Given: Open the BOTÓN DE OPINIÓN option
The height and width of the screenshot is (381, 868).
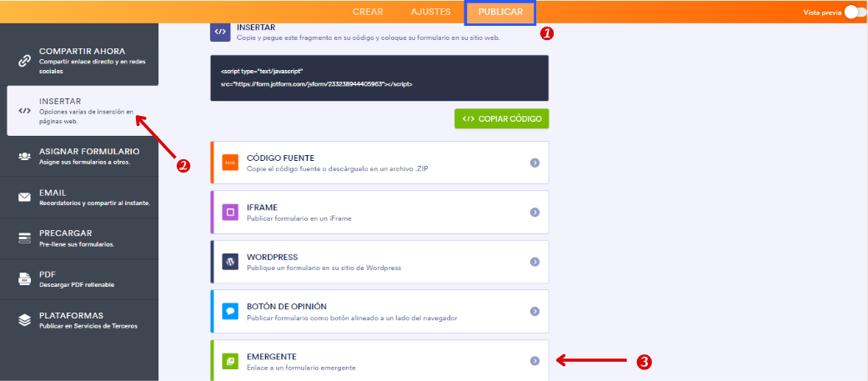Looking at the screenshot, I should pos(379,311).
